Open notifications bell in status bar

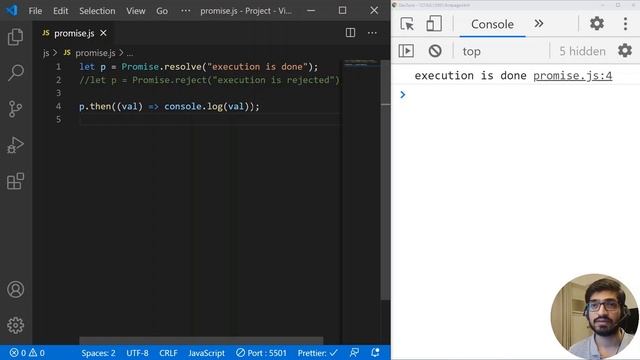point(375,353)
